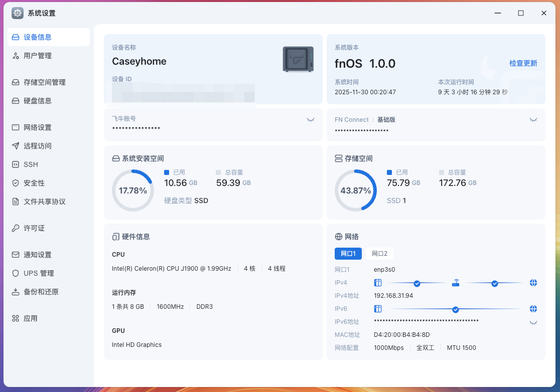Show the hidden 飞牛账号 value
Image resolution: width=560 pixels, height=392 pixels.
point(310,119)
